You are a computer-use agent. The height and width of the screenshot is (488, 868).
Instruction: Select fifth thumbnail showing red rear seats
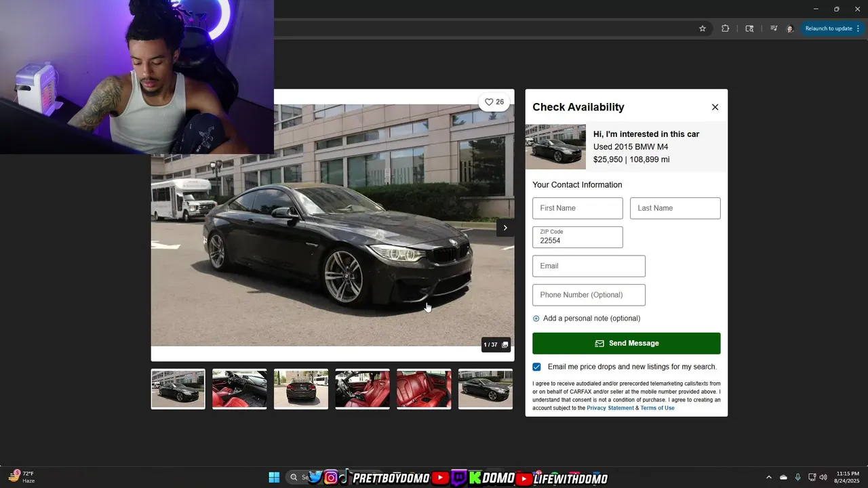point(424,389)
